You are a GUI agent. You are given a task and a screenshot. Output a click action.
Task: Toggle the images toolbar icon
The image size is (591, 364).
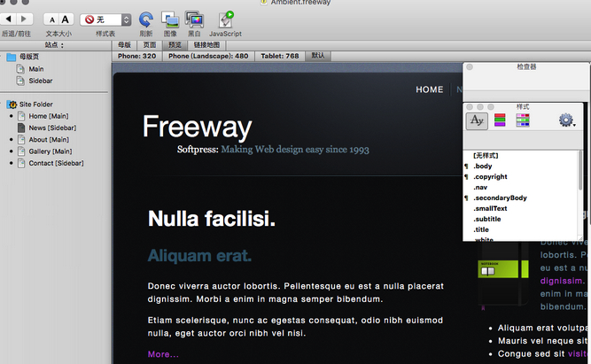(170, 19)
